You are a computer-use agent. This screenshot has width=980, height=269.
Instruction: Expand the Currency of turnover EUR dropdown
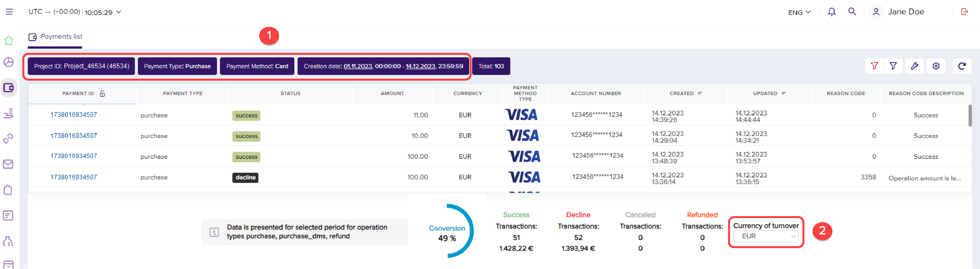click(x=766, y=236)
